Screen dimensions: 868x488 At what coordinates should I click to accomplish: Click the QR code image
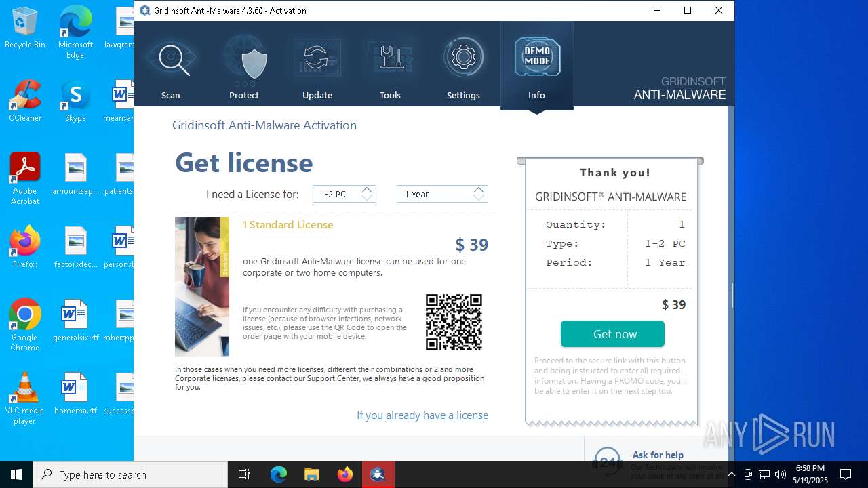454,322
